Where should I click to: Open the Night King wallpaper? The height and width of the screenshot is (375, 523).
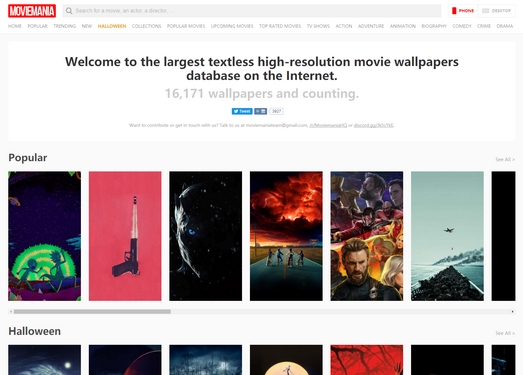205,236
